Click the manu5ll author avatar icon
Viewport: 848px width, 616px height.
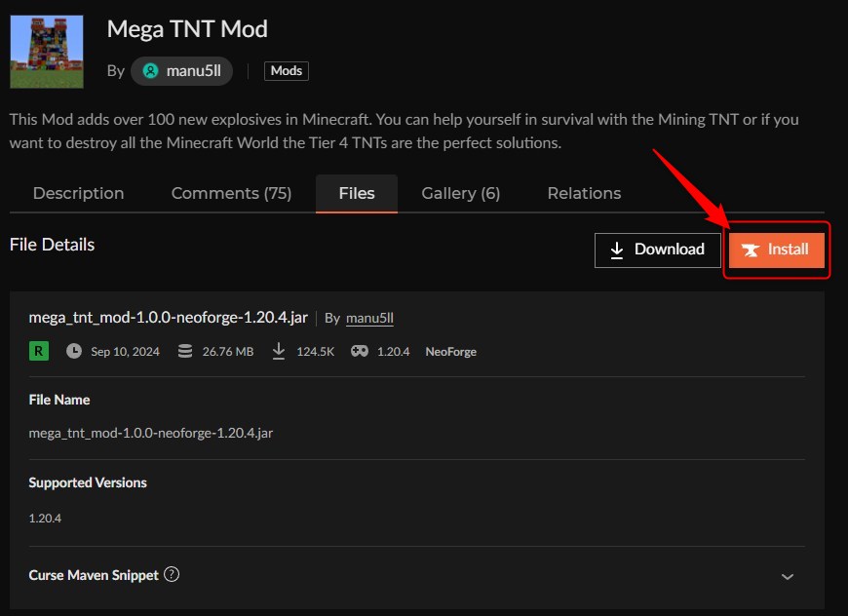pos(150,70)
